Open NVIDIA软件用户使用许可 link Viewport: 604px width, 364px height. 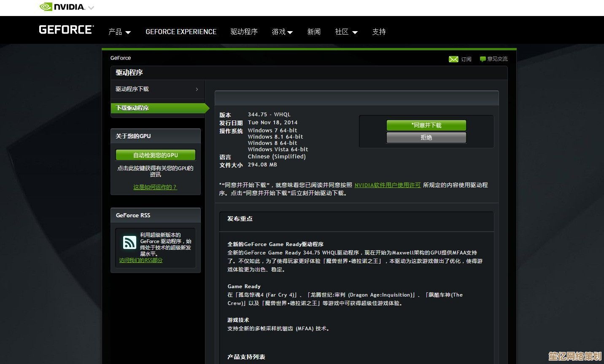(x=388, y=185)
